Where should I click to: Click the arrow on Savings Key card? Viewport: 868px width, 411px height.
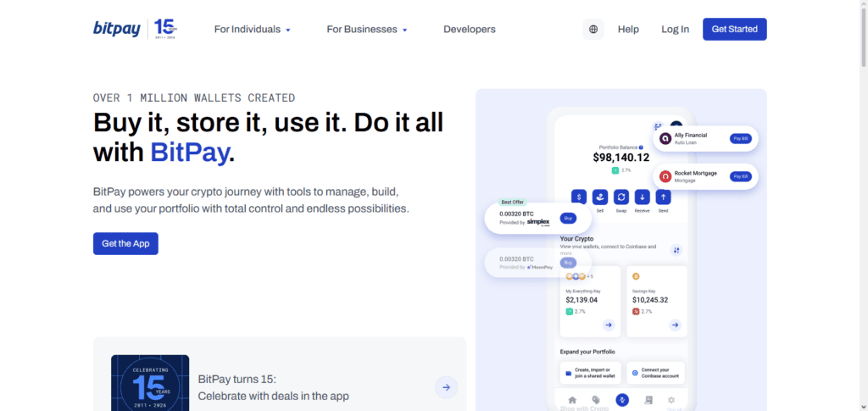[675, 325]
